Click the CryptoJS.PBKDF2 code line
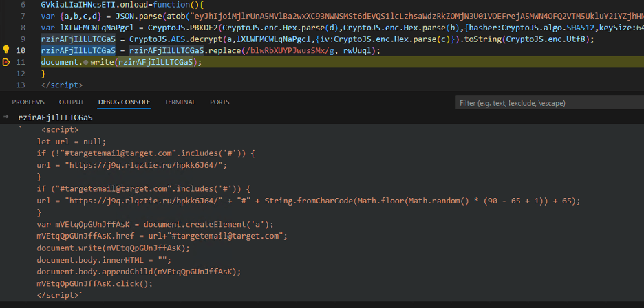The width and height of the screenshot is (644, 308). pyautogui.click(x=343, y=28)
